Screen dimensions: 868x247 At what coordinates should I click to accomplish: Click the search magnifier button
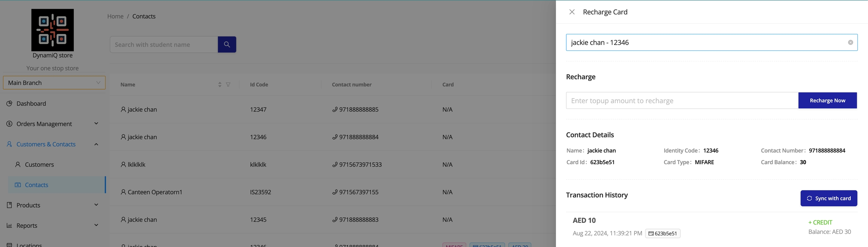tap(227, 44)
